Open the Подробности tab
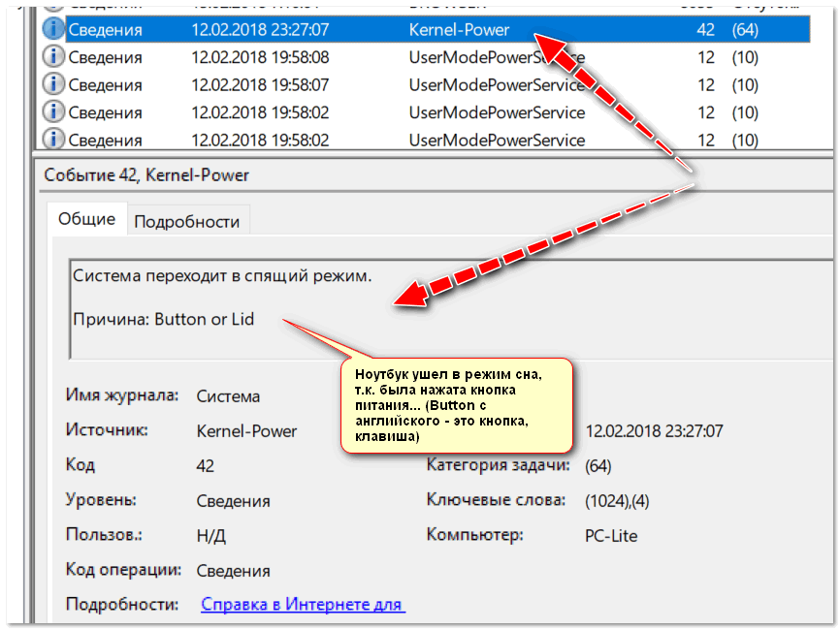 [x=187, y=222]
